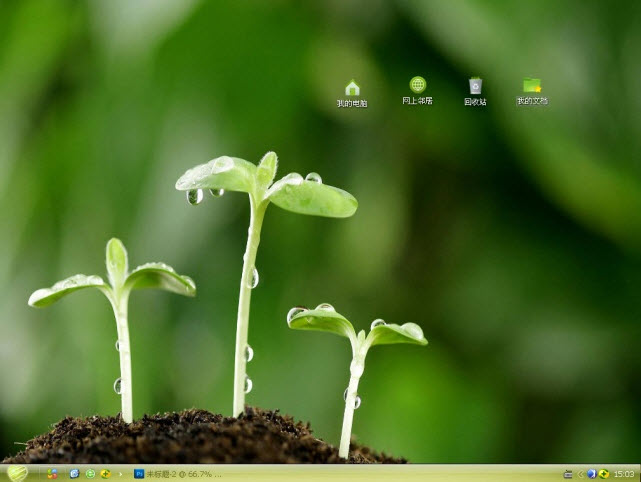
Task: Click the Photoshop Ps icon in taskbar
Action: 139,474
